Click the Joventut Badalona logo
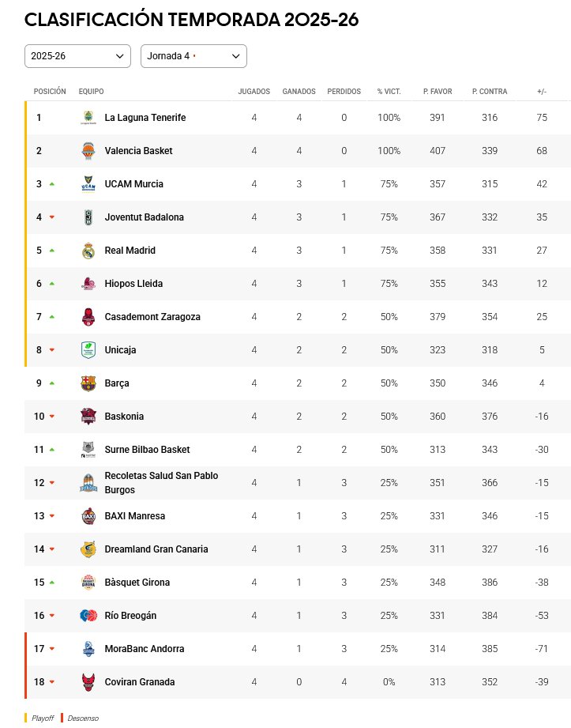 88,217
